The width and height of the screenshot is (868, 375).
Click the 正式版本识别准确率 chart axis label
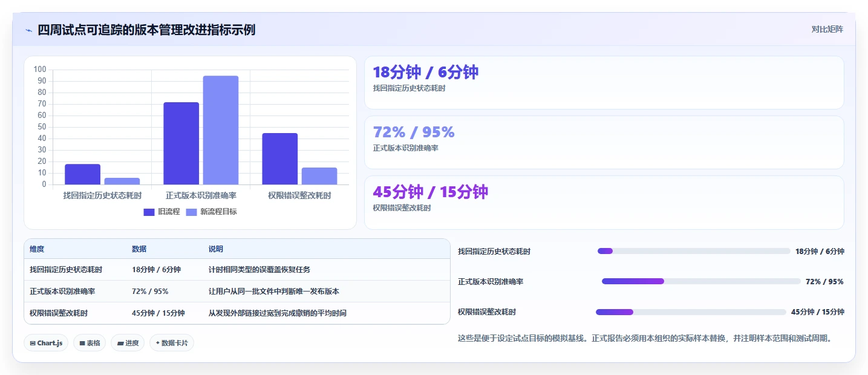201,195
